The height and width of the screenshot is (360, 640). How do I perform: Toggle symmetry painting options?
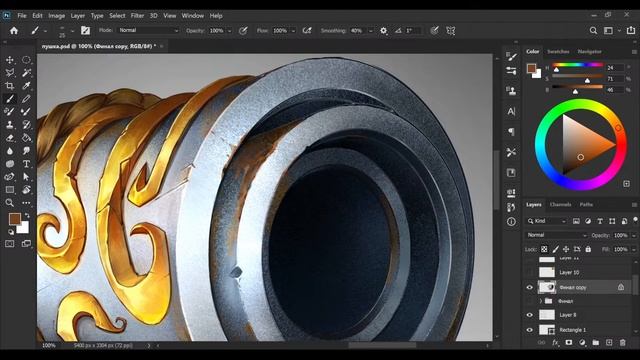point(451,31)
